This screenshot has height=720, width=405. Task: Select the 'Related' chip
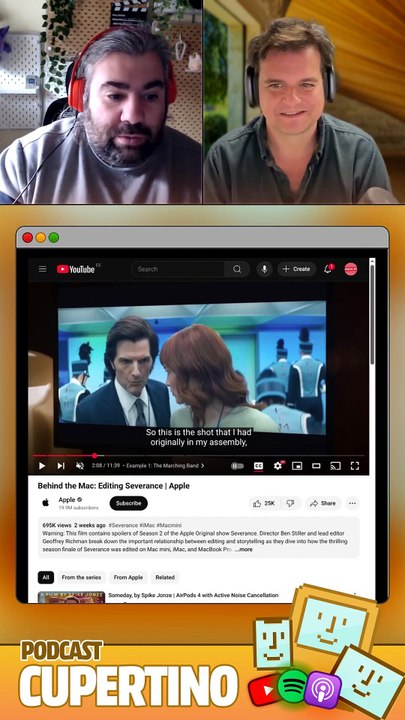click(x=165, y=577)
